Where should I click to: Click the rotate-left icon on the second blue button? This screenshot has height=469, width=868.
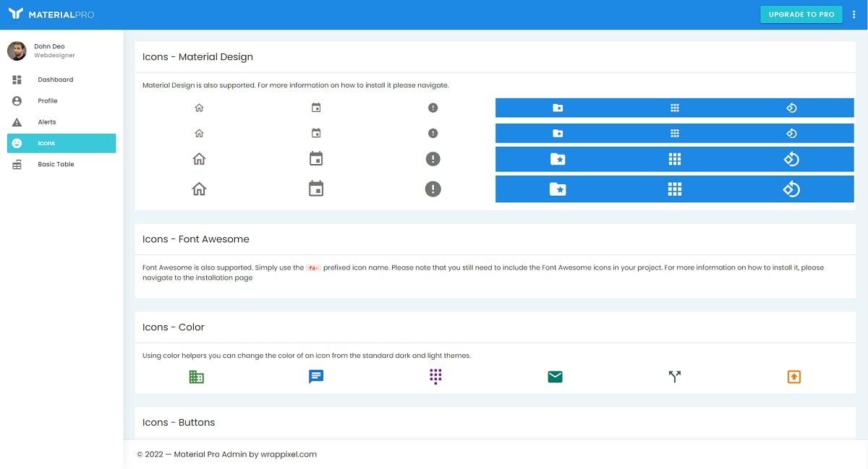(791, 133)
